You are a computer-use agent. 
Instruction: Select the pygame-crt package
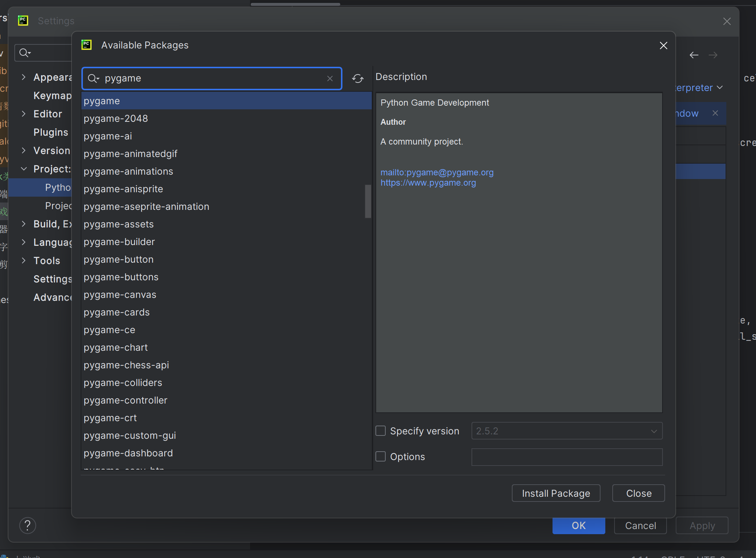coord(226,418)
